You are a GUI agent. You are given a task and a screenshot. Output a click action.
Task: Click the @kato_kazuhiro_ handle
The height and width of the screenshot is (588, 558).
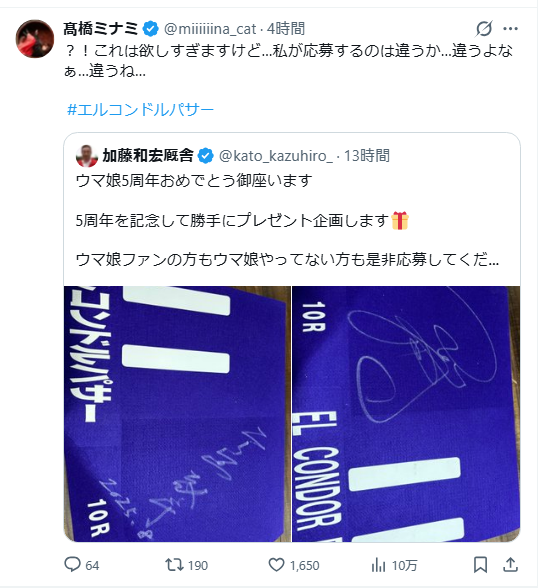pos(276,156)
